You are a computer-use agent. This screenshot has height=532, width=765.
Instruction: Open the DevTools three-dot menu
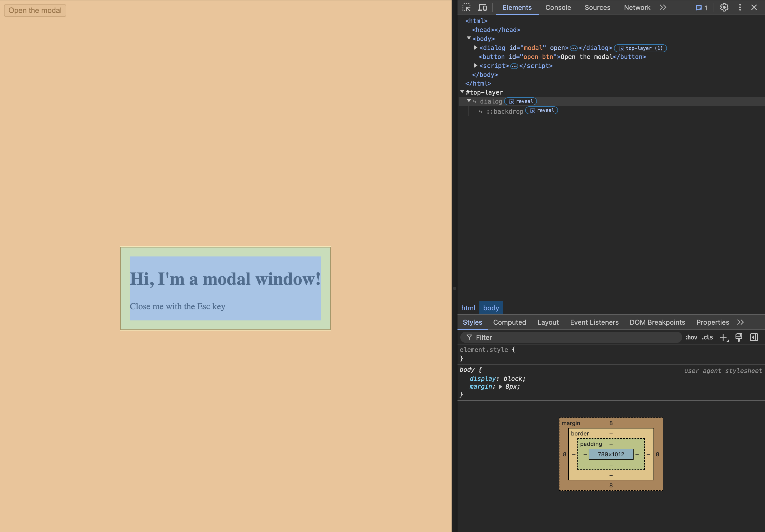coord(740,7)
